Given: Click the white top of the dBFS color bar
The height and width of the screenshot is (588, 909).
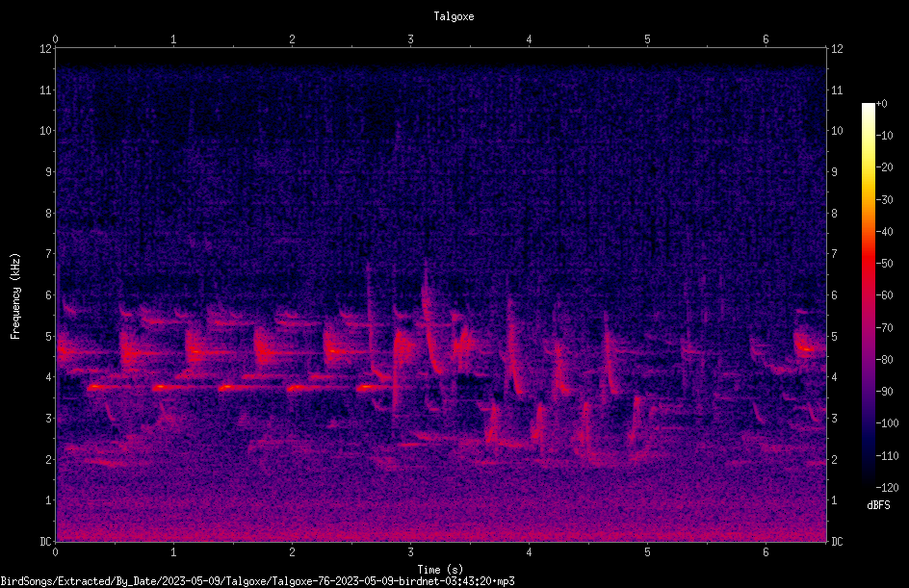Looking at the screenshot, I should 868,107.
